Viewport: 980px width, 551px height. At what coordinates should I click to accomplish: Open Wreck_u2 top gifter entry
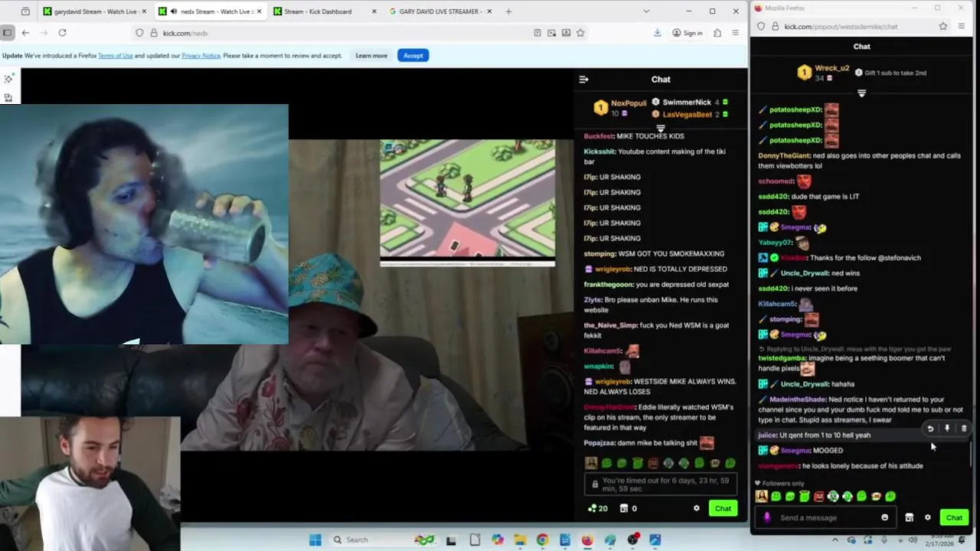(823, 73)
